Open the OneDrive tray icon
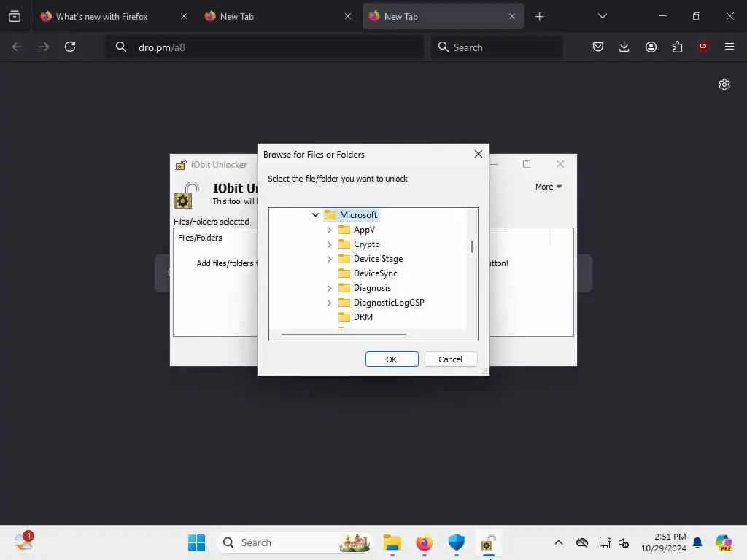747x560 pixels. click(x=581, y=542)
